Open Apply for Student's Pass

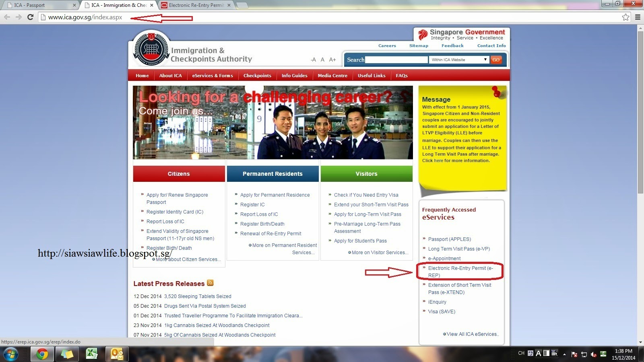360,241
